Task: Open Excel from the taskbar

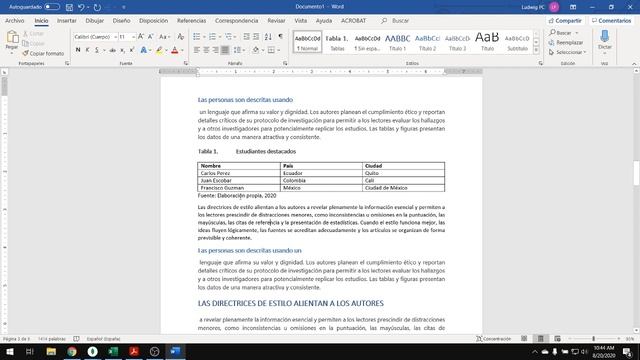Action: [x=113, y=351]
